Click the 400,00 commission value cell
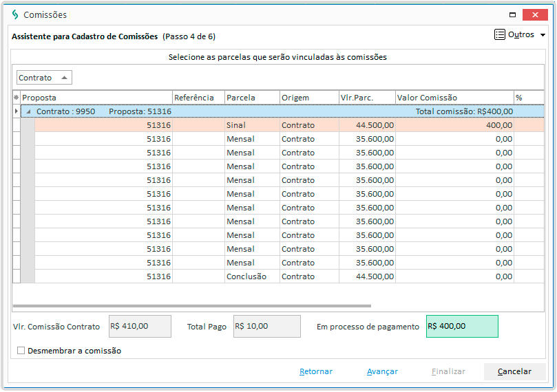This screenshot has height=392, width=557. [454, 125]
